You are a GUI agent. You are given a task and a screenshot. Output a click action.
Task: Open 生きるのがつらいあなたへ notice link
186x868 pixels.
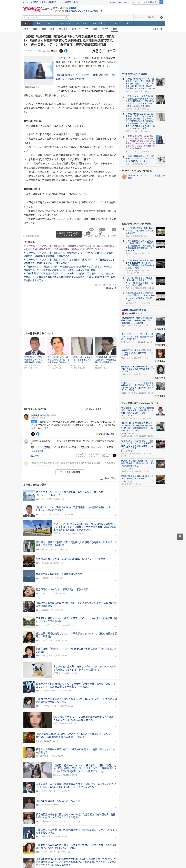coord(146,176)
